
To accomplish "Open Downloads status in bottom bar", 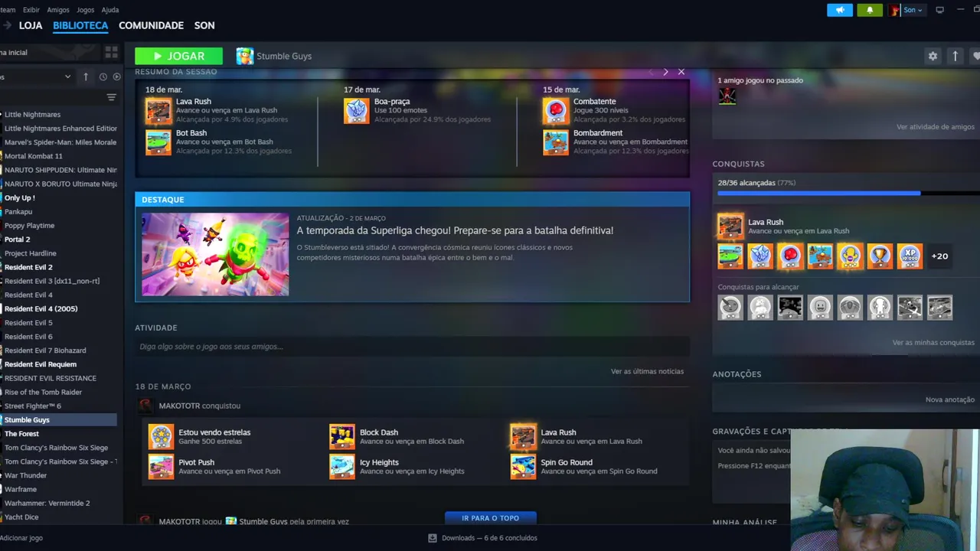I will tap(483, 538).
